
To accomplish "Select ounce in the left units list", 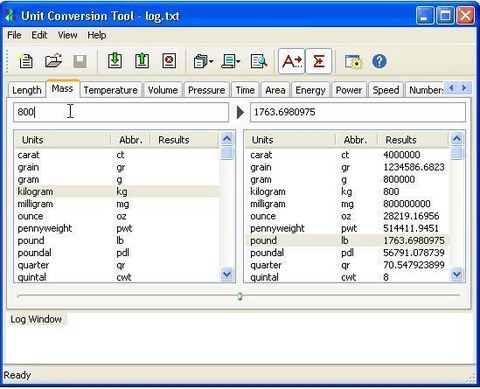I will (x=117, y=216).
